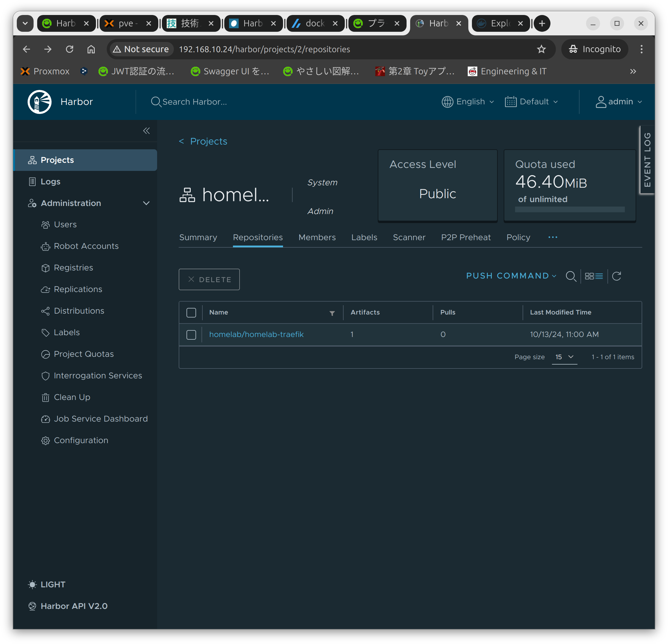Click the refresh repositories icon

click(616, 276)
